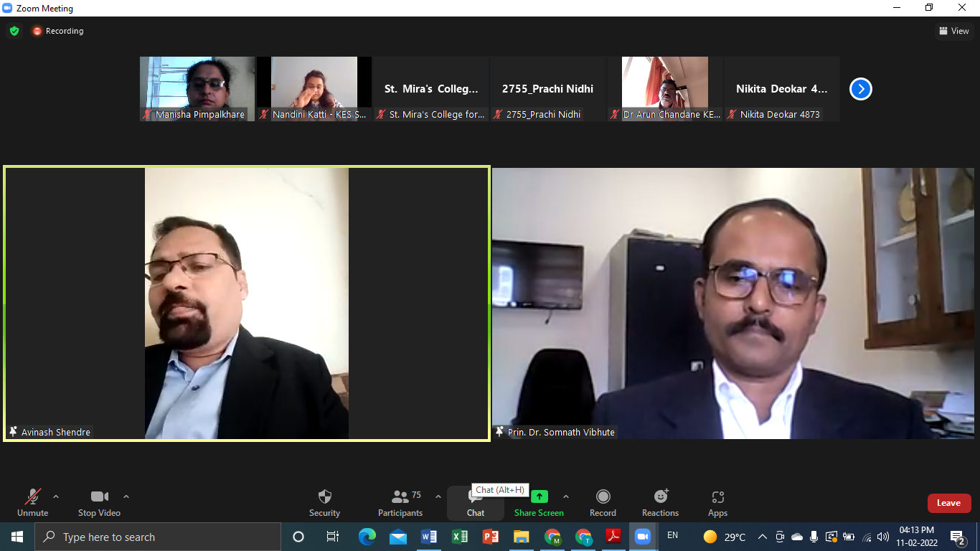
Task: Select the Security icon in the meeting toolbar
Action: click(x=324, y=502)
